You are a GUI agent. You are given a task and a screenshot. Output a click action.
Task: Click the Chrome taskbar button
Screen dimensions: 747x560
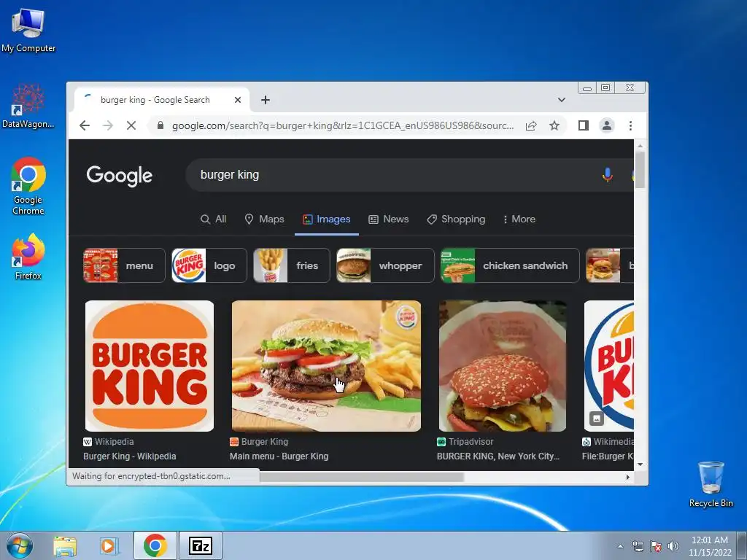pyautogui.click(x=155, y=545)
